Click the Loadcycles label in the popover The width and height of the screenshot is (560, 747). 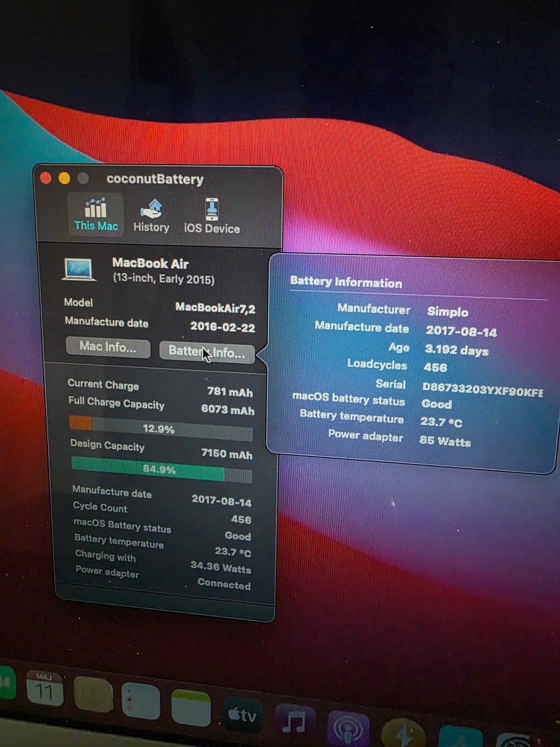point(377,364)
